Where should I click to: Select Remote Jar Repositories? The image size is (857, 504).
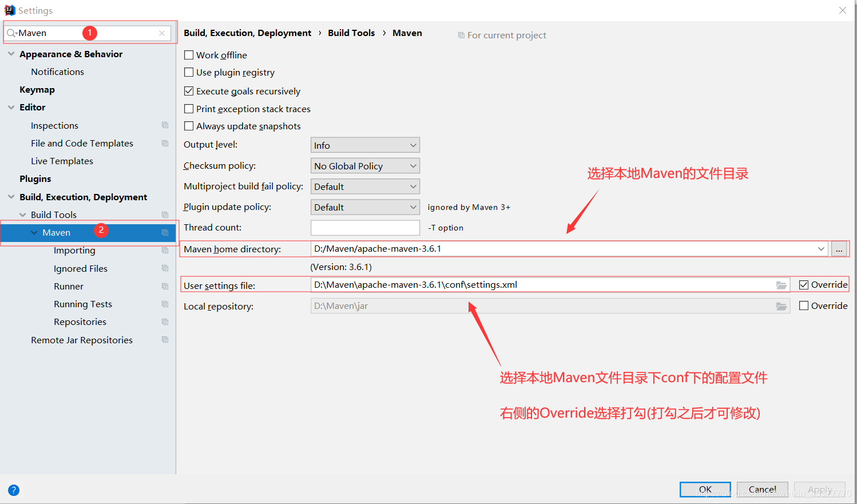point(82,340)
